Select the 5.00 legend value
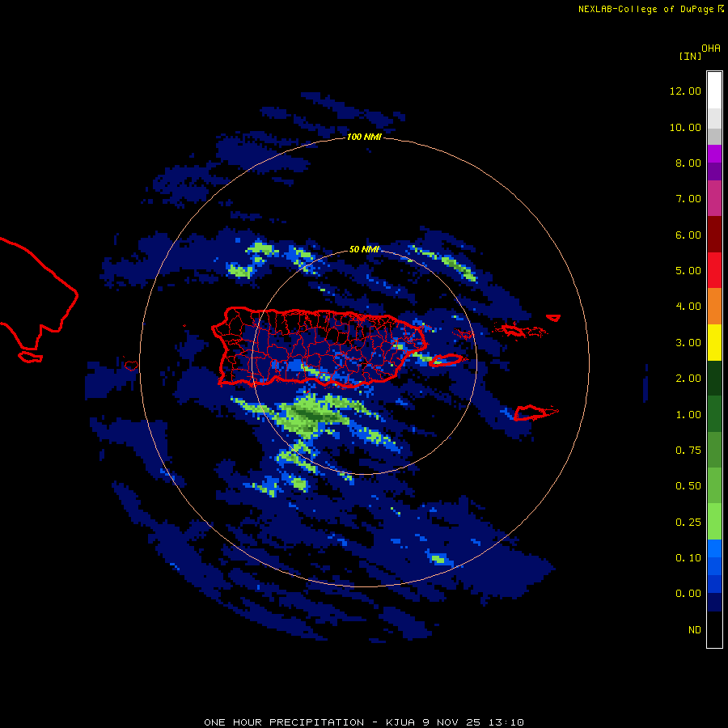 point(688,271)
